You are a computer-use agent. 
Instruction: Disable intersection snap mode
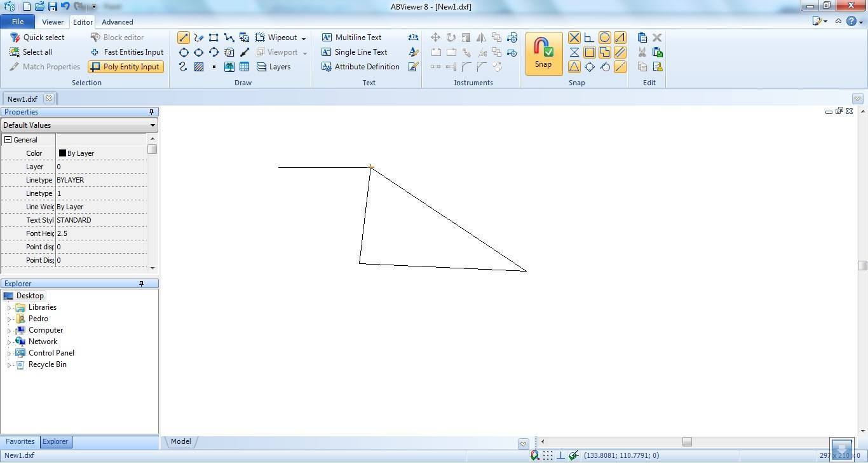pos(574,37)
